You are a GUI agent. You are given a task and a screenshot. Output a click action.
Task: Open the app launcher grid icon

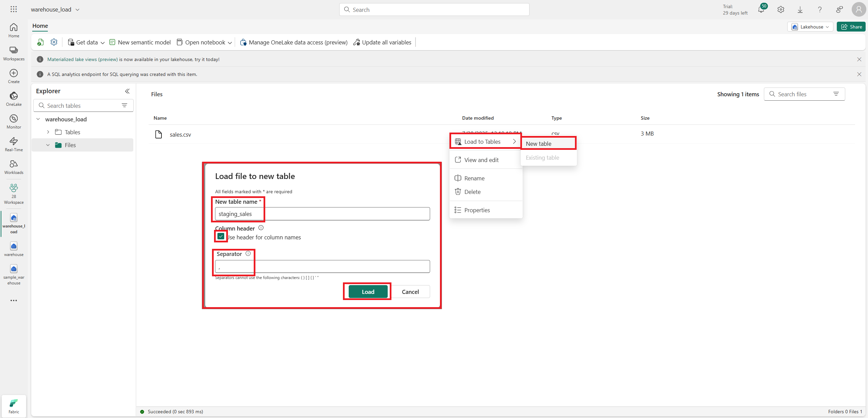(14, 9)
